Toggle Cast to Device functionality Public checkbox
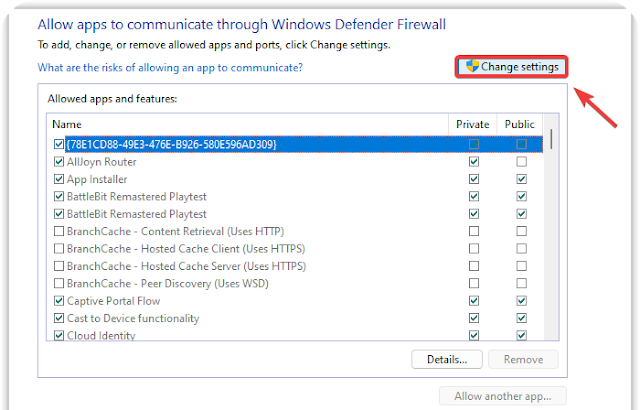Screen dimensions: 640x410 pyautogui.click(x=521, y=318)
